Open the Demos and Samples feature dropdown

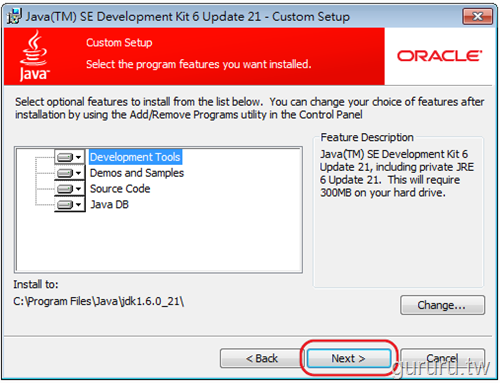pyautogui.click(x=70, y=173)
